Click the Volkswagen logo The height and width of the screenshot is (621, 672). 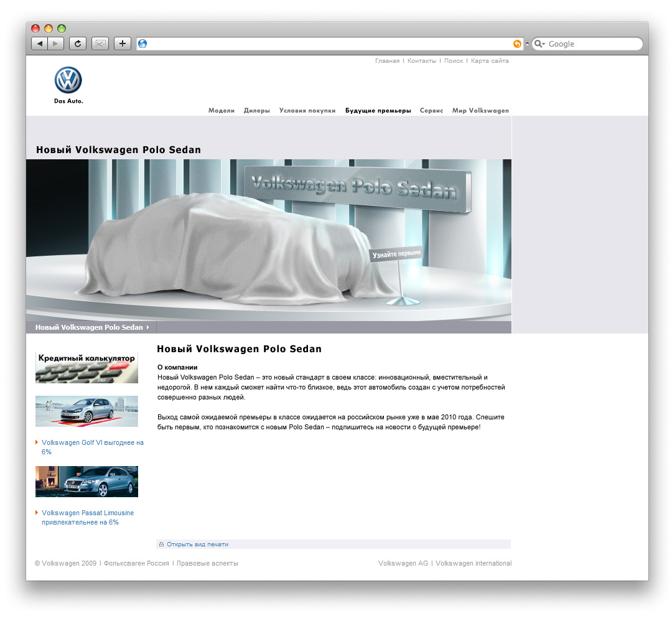pos(68,80)
